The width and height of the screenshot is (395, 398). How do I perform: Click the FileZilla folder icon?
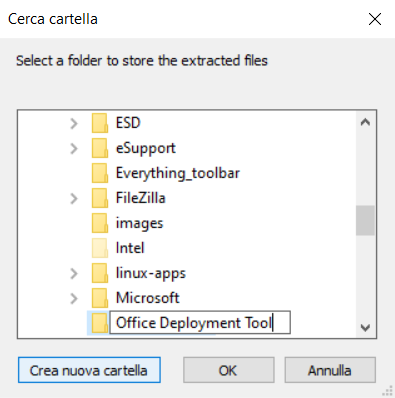pyautogui.click(x=100, y=198)
